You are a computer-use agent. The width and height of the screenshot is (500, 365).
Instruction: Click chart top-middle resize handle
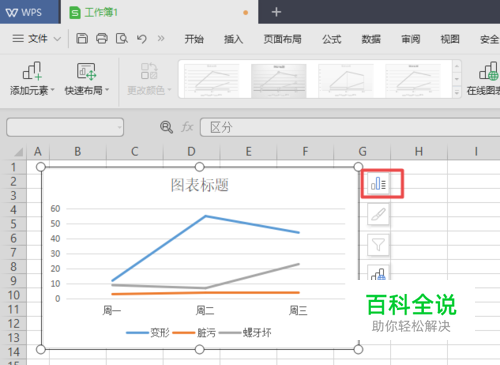tap(199, 167)
